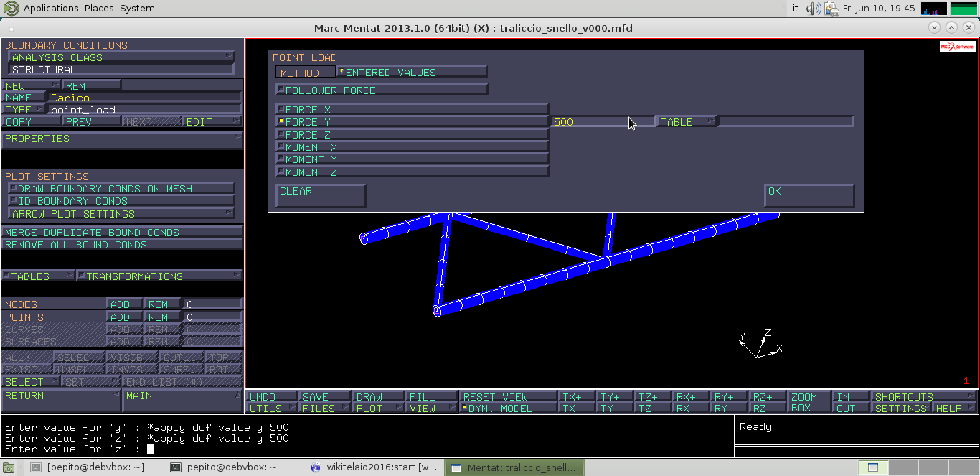Click REM in the POINTS row

coord(162,317)
